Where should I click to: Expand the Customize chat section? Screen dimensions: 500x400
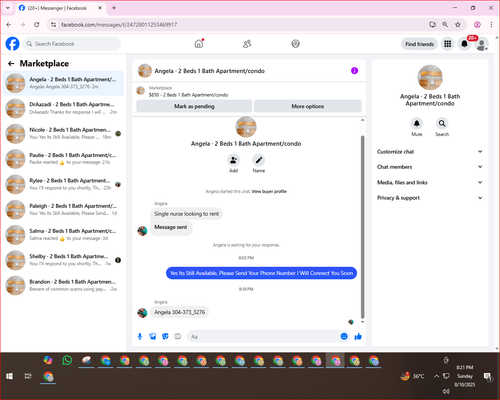[430, 152]
